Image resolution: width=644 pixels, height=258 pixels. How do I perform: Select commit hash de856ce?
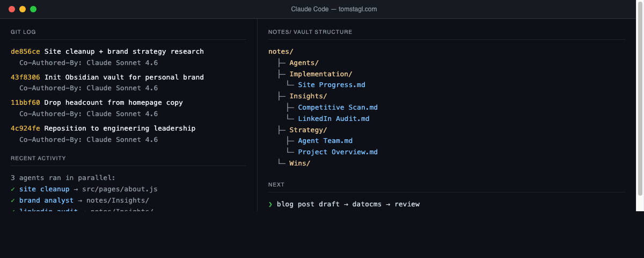[x=25, y=52]
